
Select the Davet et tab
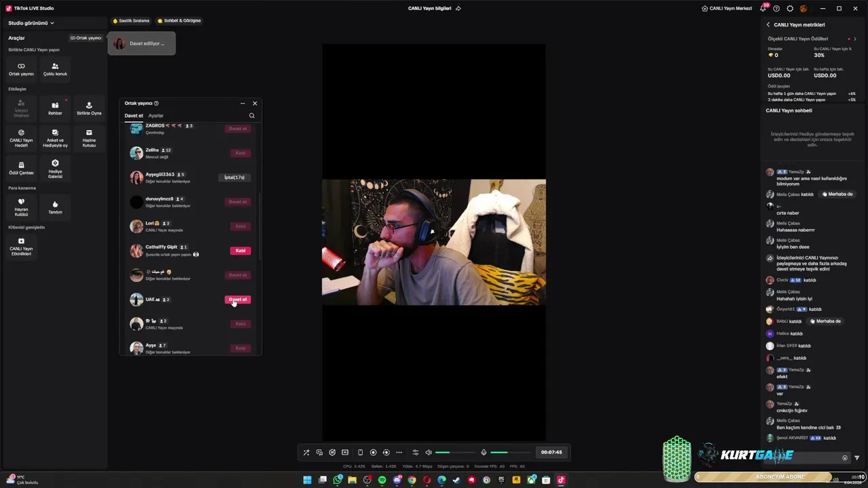134,115
